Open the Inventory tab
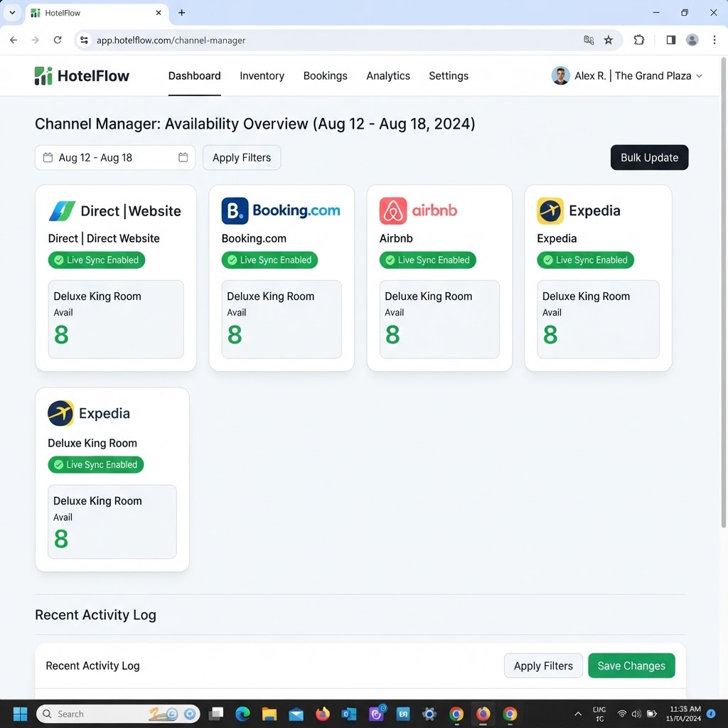This screenshot has height=728, width=728. point(262,75)
